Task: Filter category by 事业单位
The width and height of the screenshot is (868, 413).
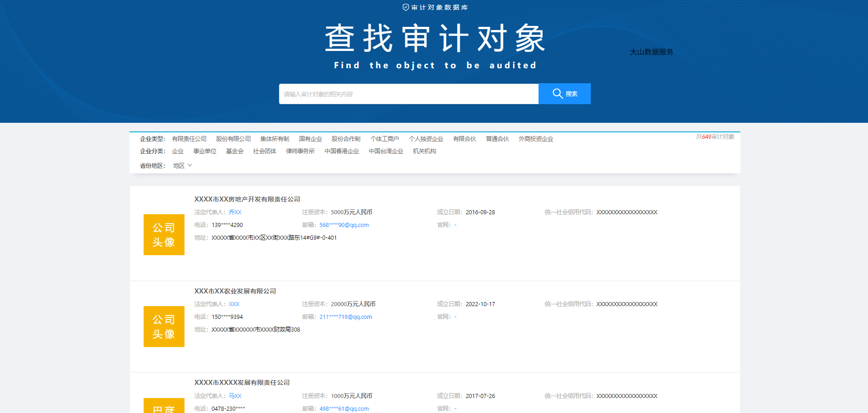Action: click(x=205, y=151)
